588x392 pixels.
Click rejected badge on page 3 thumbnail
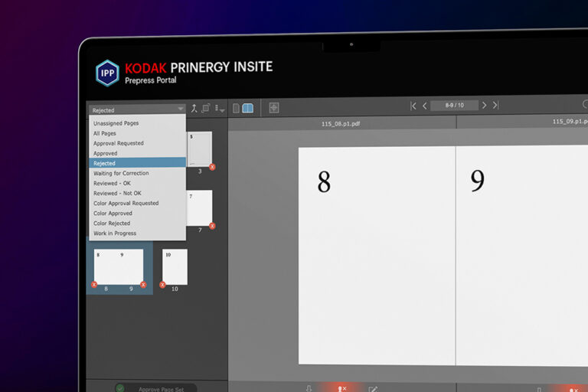pyautogui.click(x=212, y=167)
